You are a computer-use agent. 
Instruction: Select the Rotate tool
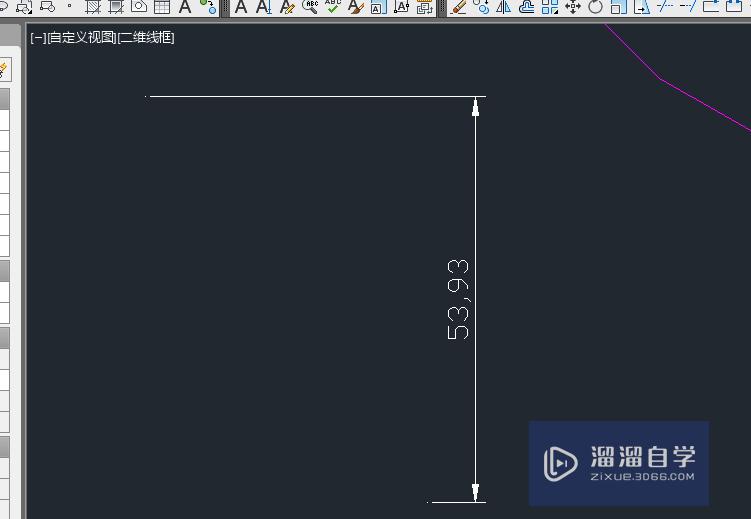click(x=595, y=7)
